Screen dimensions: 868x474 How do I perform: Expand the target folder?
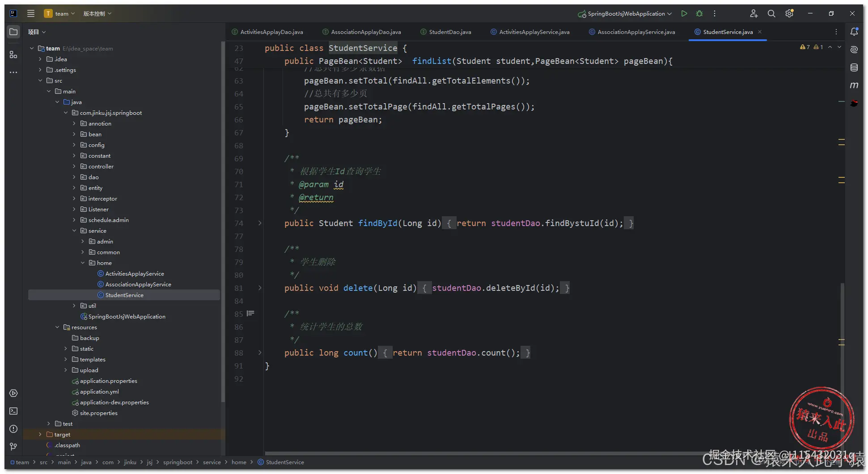click(x=40, y=434)
